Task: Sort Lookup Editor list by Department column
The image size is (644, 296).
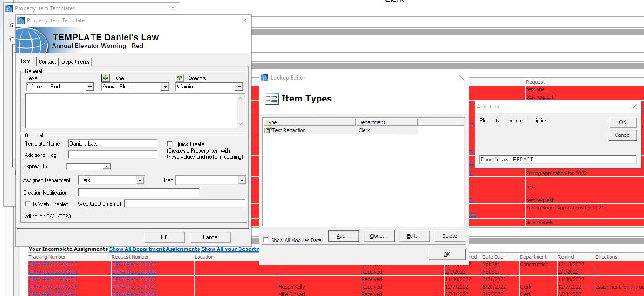Action: click(x=387, y=122)
